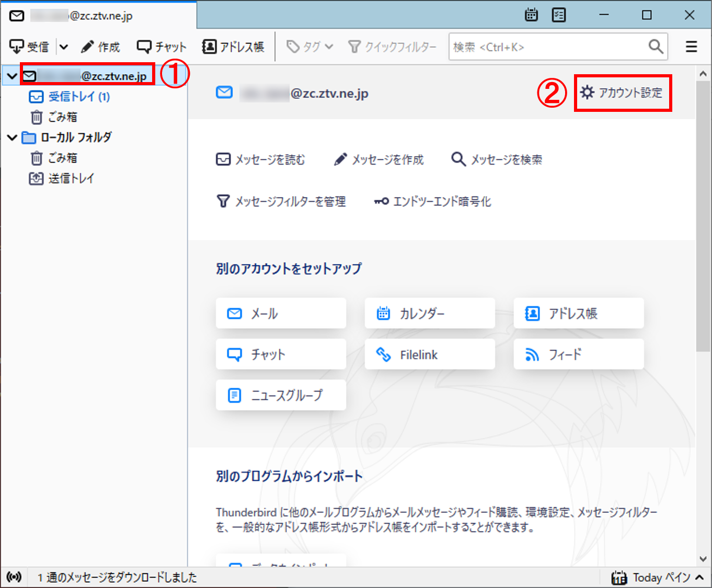Minimize the Thunderbird window

tap(604, 15)
